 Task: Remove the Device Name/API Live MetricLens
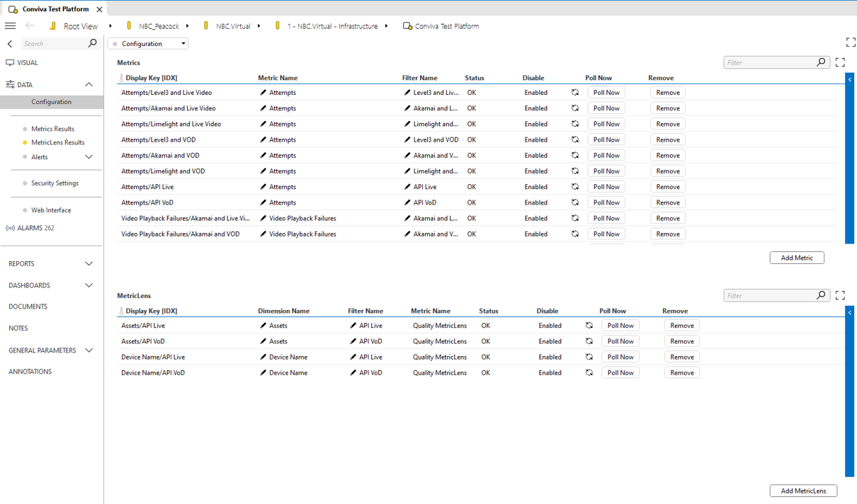point(682,357)
